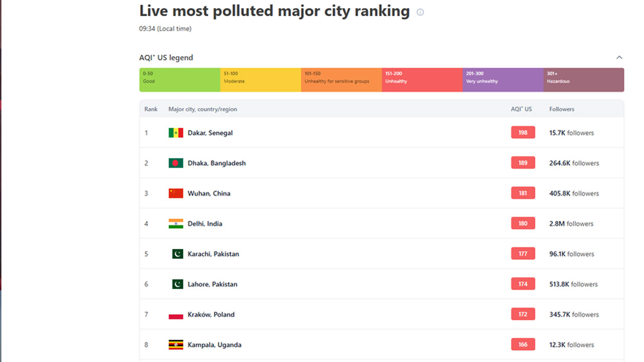Open the Dakar, Senegal city link
The image size is (644, 362).
coord(210,133)
